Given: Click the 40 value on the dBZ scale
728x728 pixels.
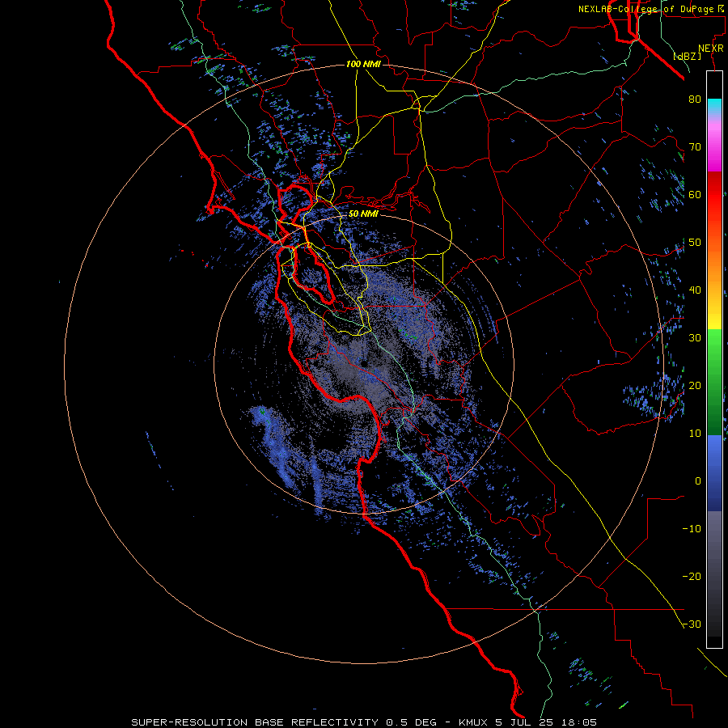Looking at the screenshot, I should (x=695, y=290).
